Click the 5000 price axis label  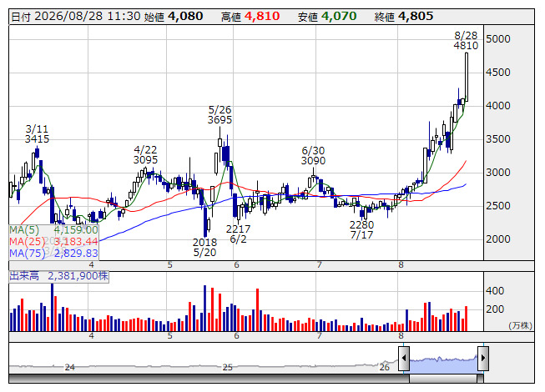[498, 39]
